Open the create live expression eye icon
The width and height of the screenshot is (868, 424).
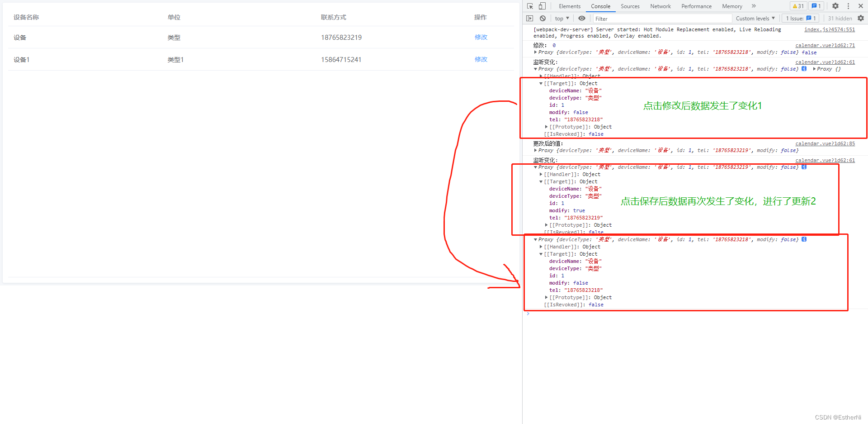coord(582,18)
